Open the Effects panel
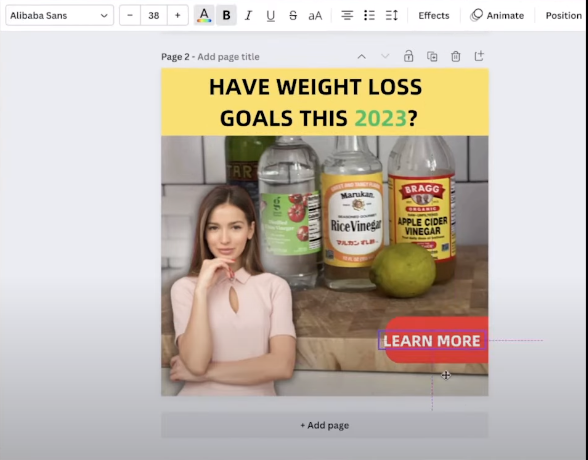Viewport: 588px width, 460px height. click(x=434, y=15)
